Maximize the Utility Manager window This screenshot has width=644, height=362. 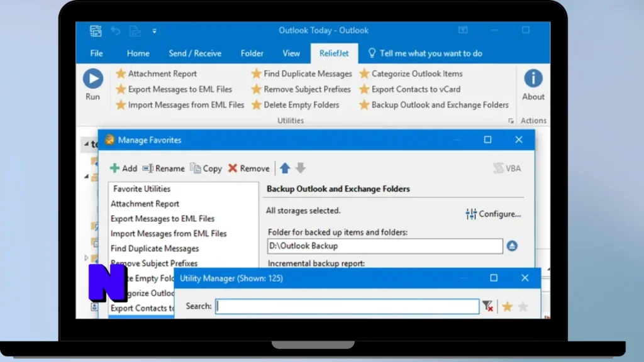[494, 278]
